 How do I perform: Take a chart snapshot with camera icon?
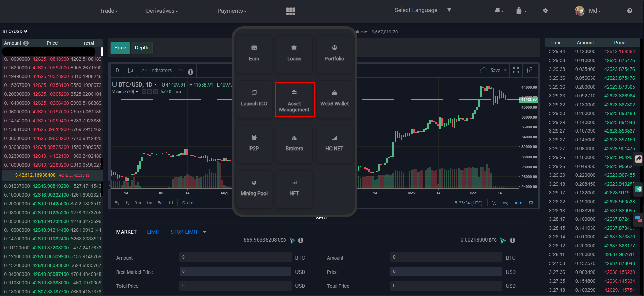point(530,70)
